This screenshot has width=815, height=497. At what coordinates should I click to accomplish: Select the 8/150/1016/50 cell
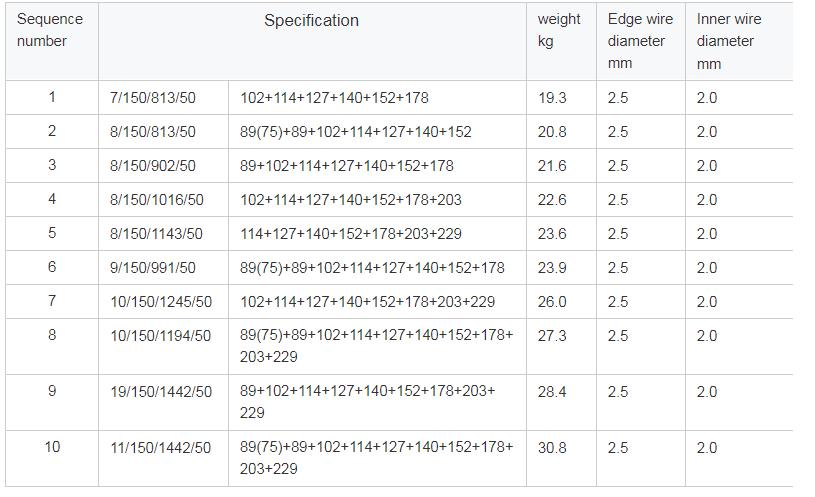pyautogui.click(x=163, y=200)
